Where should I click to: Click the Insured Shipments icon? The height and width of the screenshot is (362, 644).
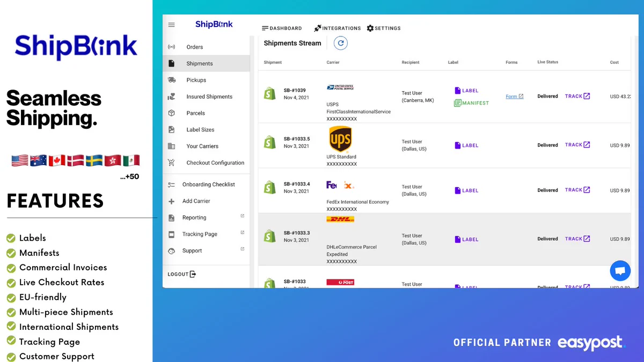click(x=172, y=97)
